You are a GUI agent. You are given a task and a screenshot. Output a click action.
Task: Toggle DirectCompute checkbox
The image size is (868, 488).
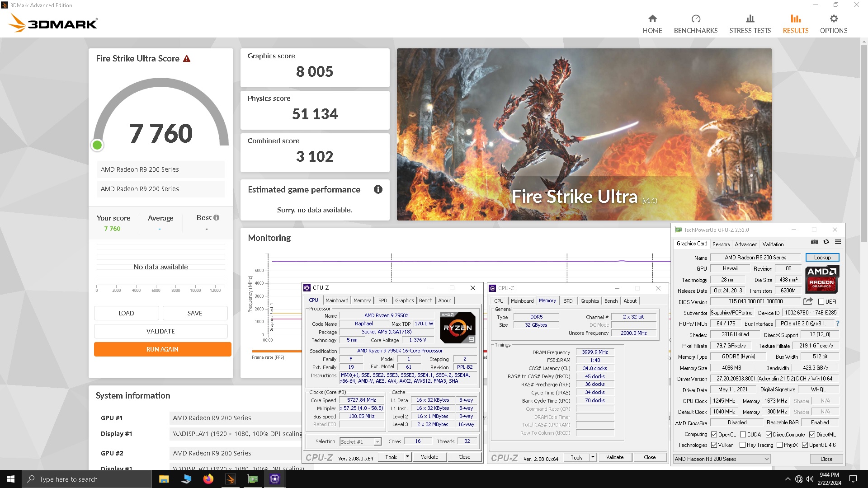[769, 435]
